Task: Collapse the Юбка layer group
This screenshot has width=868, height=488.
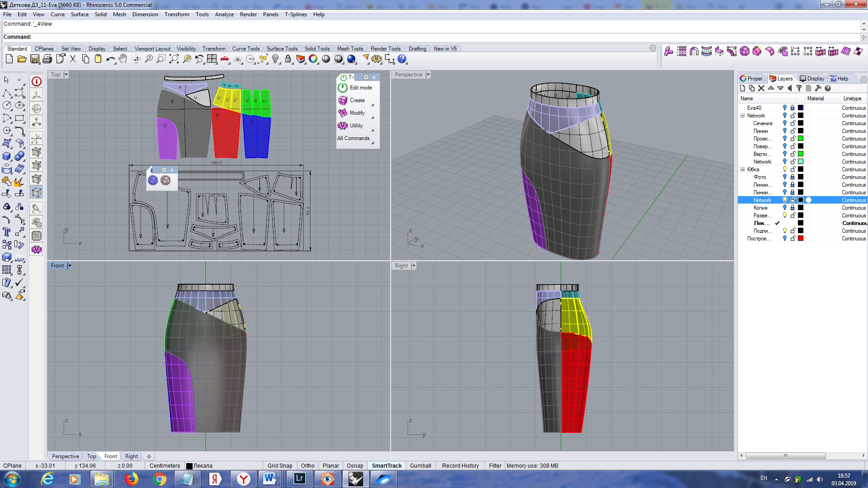Action: click(742, 169)
